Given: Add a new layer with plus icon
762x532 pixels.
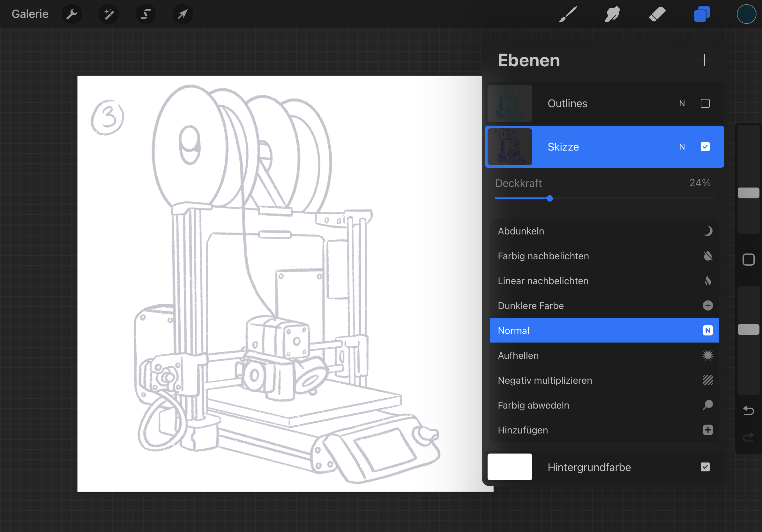Looking at the screenshot, I should (704, 60).
